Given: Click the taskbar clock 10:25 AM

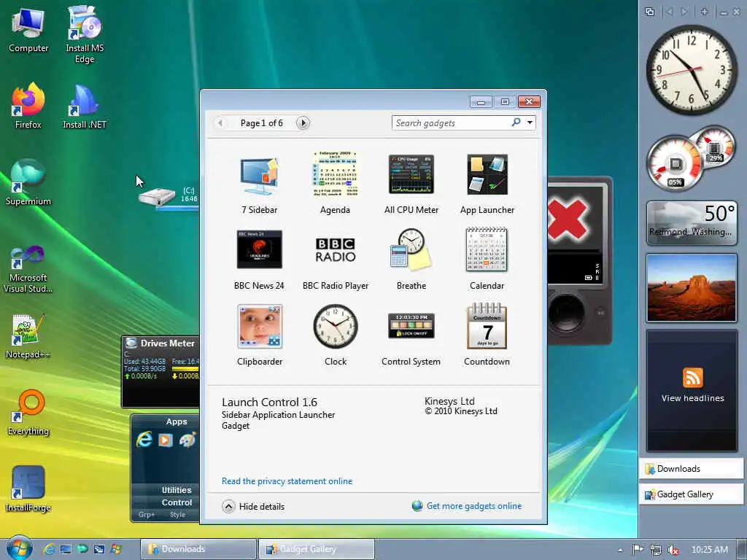Looking at the screenshot, I should [x=709, y=550].
